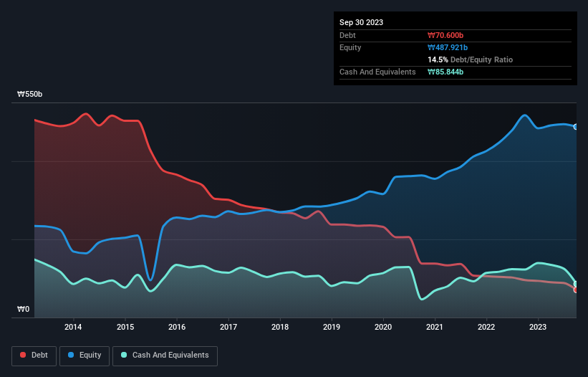Click the 2016 x-axis label
The image size is (588, 377).
tap(177, 327)
